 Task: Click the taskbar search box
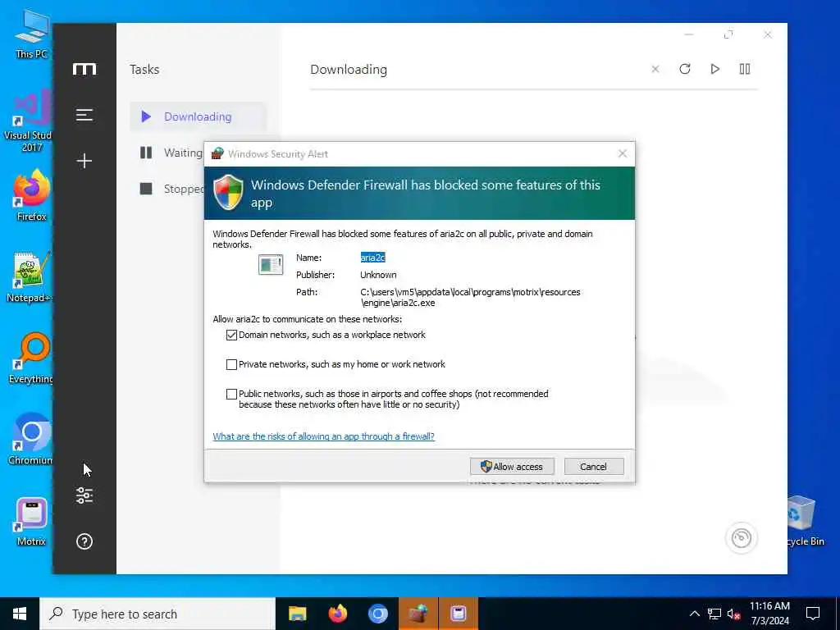157,614
